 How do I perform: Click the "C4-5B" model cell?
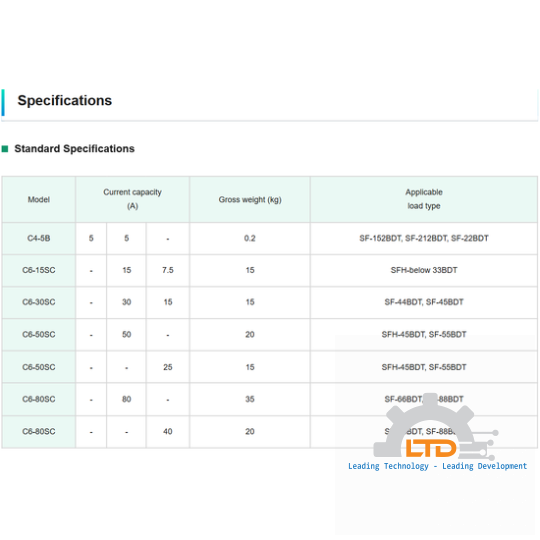tap(39, 238)
